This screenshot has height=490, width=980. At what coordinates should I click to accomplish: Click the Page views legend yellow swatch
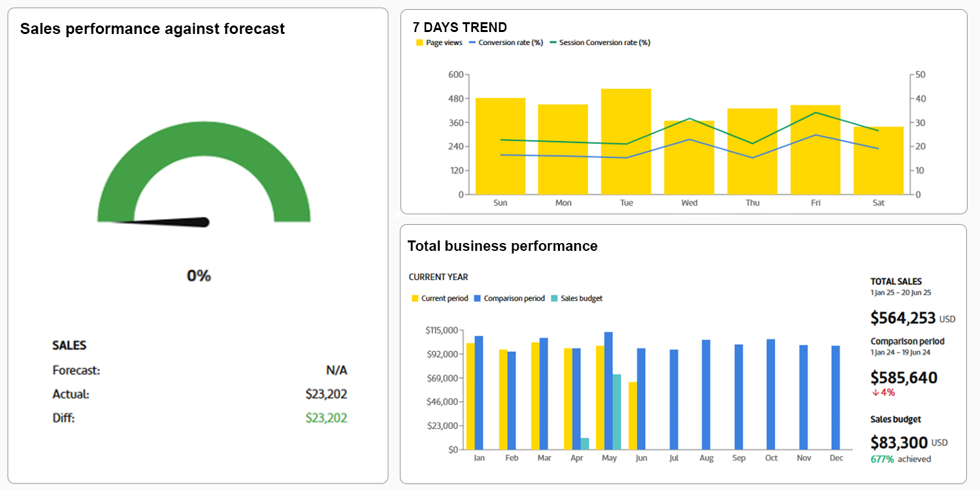(x=419, y=42)
